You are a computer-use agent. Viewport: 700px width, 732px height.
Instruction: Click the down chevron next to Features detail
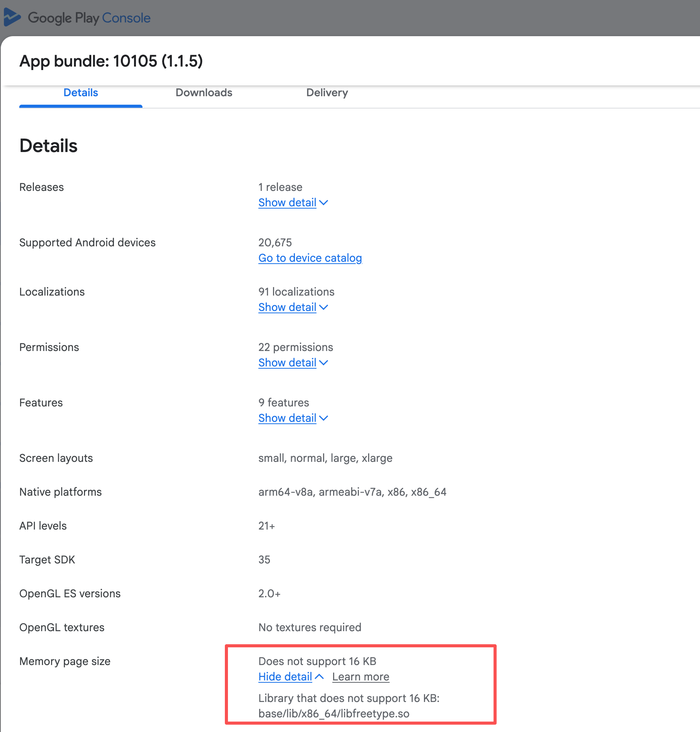(324, 418)
